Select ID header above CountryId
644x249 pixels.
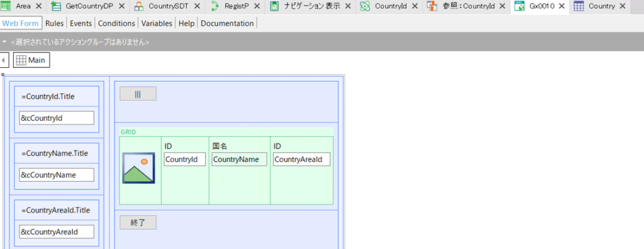[x=169, y=147]
